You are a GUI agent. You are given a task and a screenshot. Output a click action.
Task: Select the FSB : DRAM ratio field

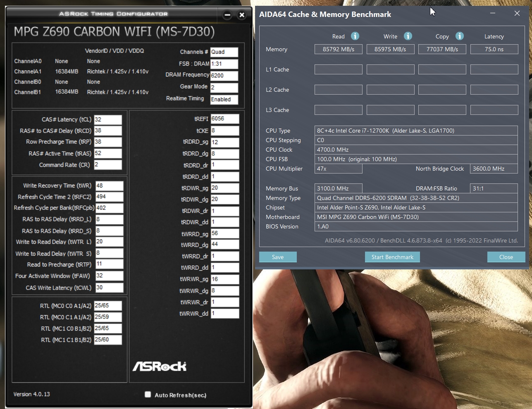[x=224, y=64]
